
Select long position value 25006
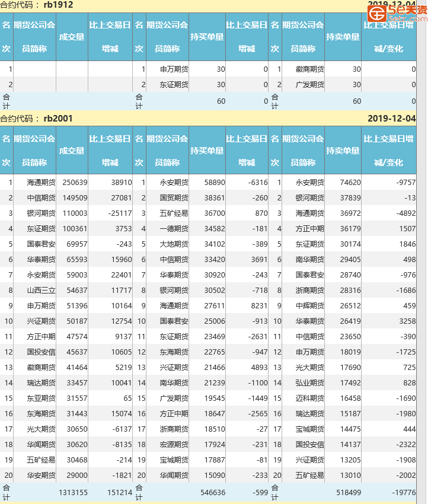(215, 321)
